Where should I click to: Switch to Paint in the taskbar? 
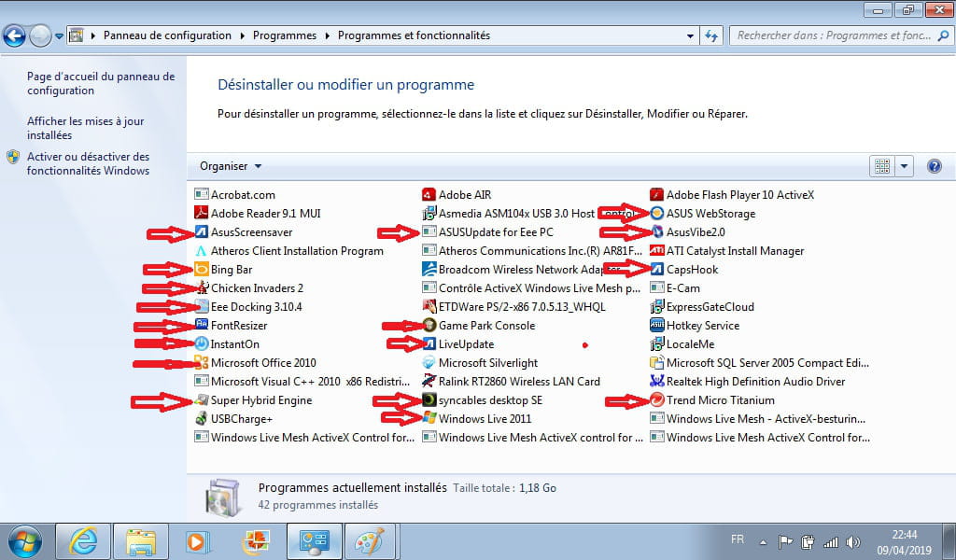point(370,540)
